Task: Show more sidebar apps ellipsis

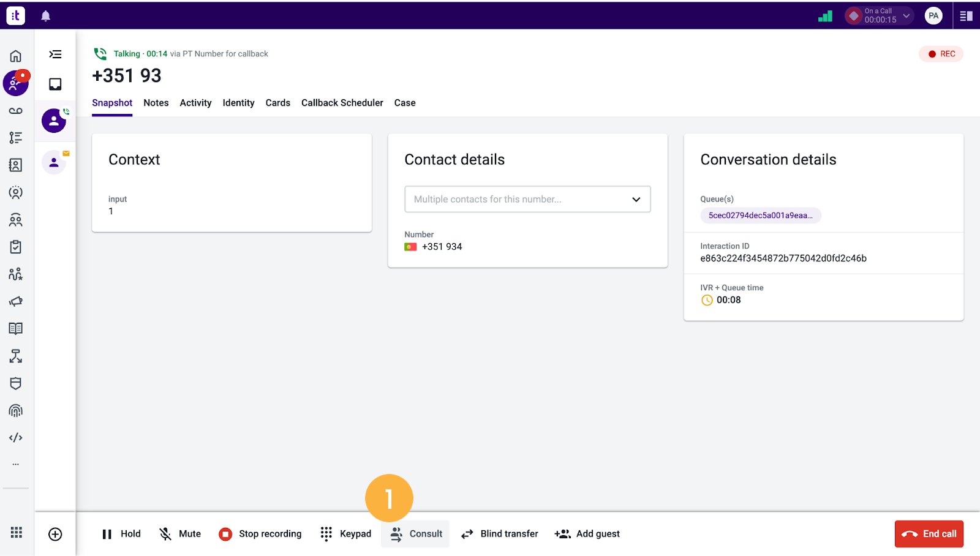Action: [x=16, y=464]
